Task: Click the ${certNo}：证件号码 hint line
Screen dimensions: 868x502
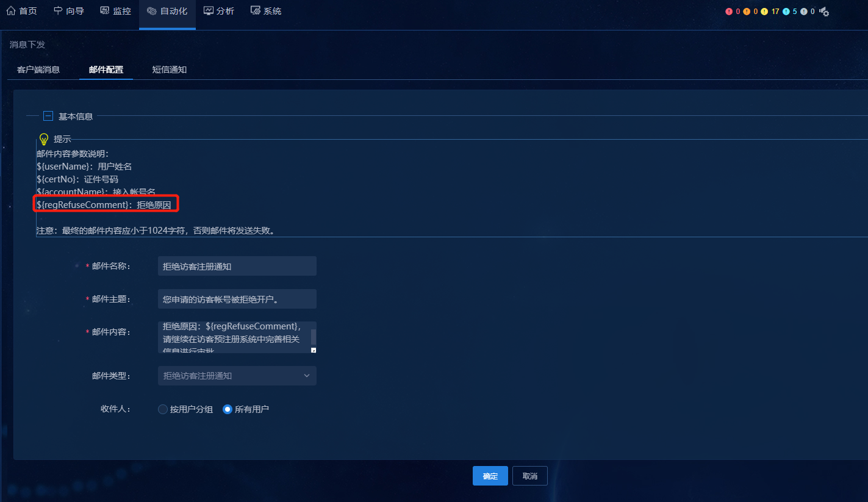Action: point(77,179)
